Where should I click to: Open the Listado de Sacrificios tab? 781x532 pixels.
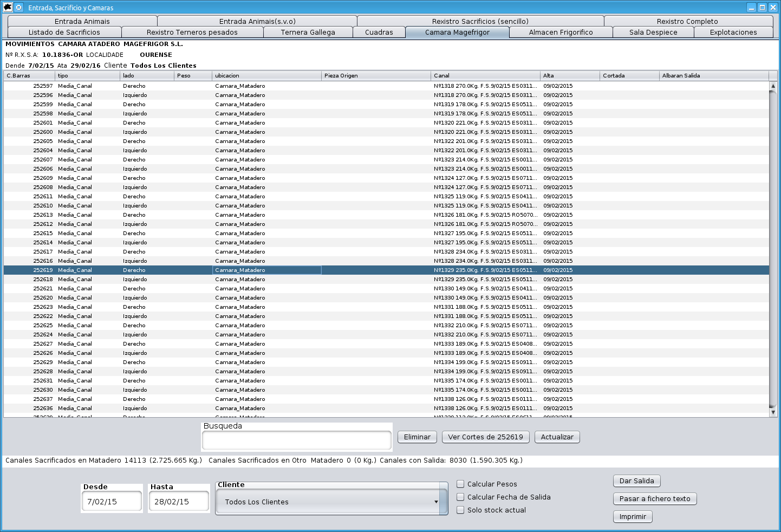[64, 32]
